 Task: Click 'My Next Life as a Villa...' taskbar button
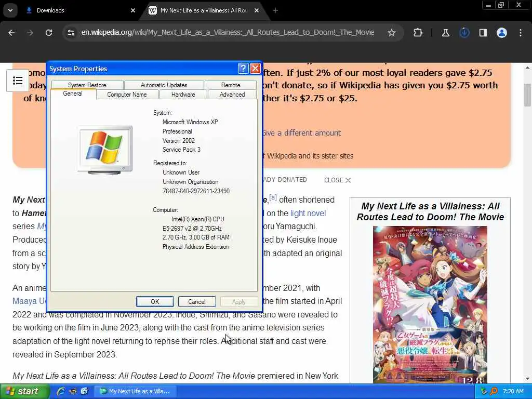pos(135,391)
